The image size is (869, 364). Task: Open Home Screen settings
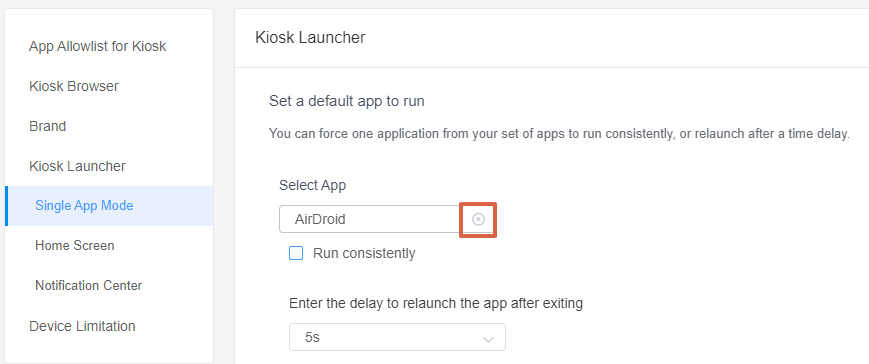tap(75, 245)
